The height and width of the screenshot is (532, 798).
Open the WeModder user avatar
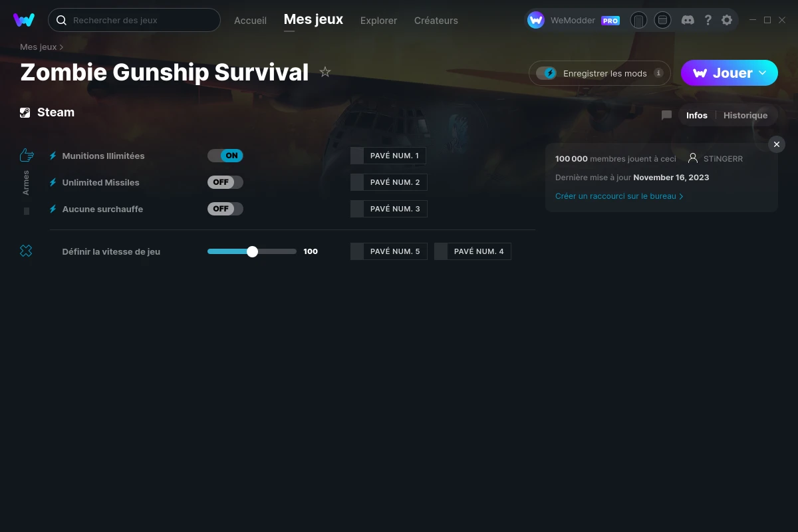pyautogui.click(x=536, y=20)
